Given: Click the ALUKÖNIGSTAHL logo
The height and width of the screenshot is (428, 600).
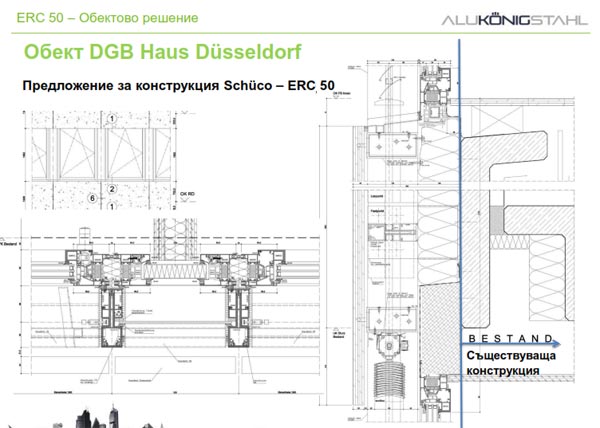Looking at the screenshot, I should pos(515,20).
